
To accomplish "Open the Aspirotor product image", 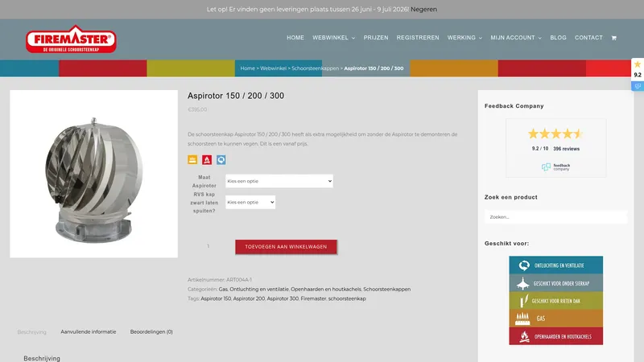I will coord(93,174).
